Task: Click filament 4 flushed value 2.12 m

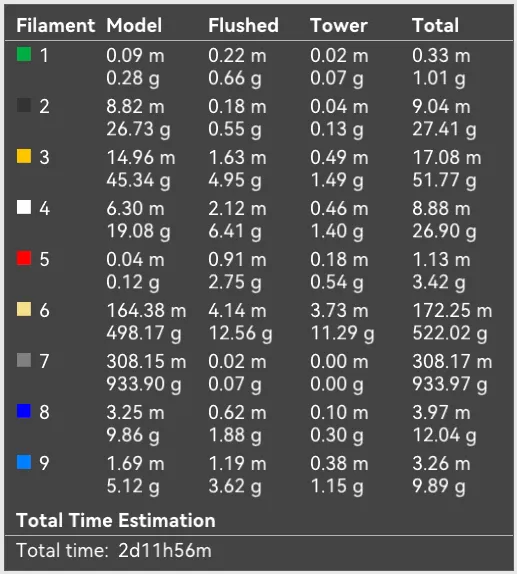Action: [x=237, y=209]
